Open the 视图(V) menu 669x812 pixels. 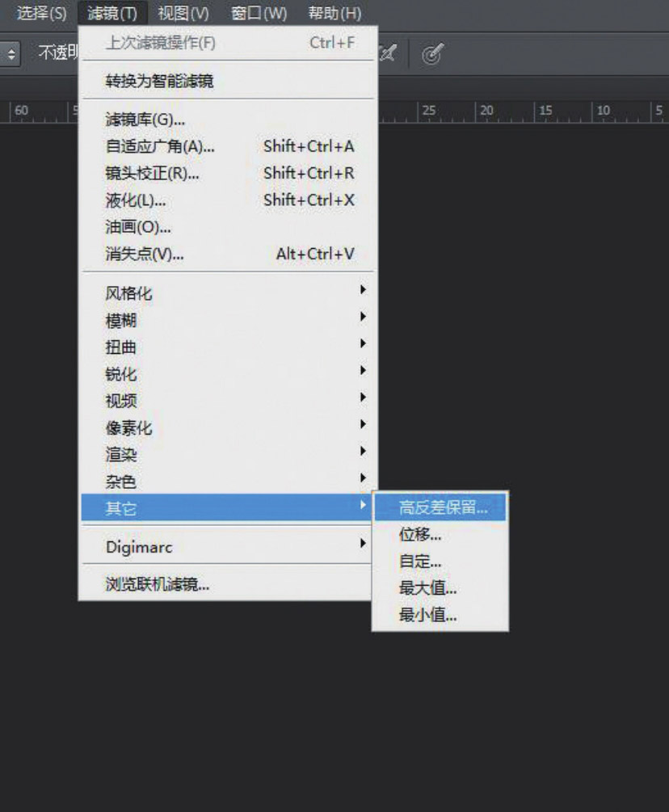click(x=183, y=13)
